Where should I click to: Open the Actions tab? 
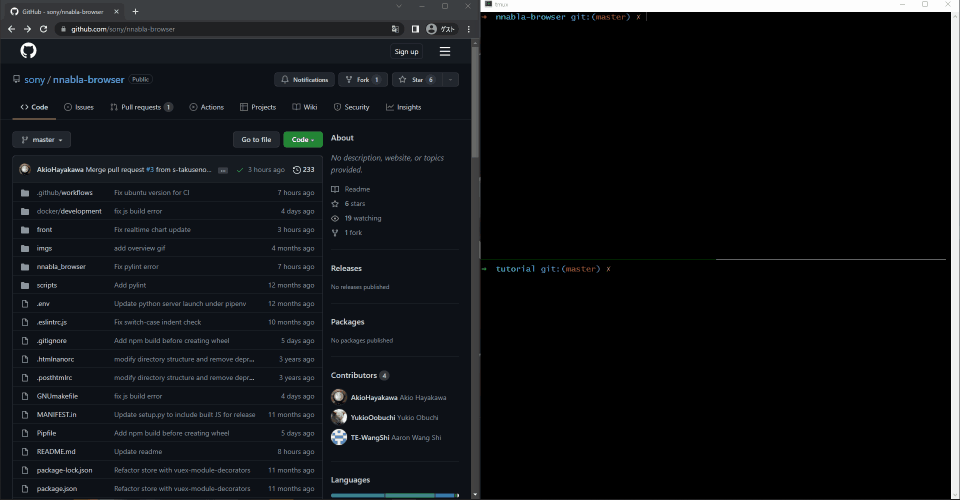(206, 107)
